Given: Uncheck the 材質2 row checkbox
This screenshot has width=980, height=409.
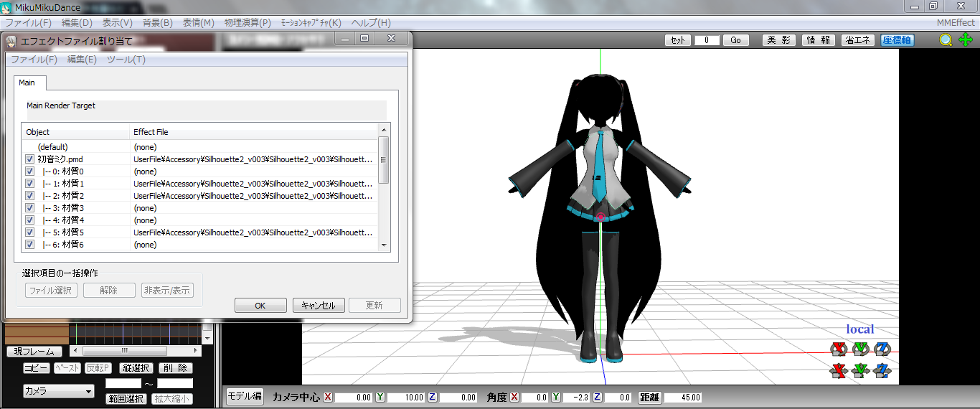Looking at the screenshot, I should 29,195.
